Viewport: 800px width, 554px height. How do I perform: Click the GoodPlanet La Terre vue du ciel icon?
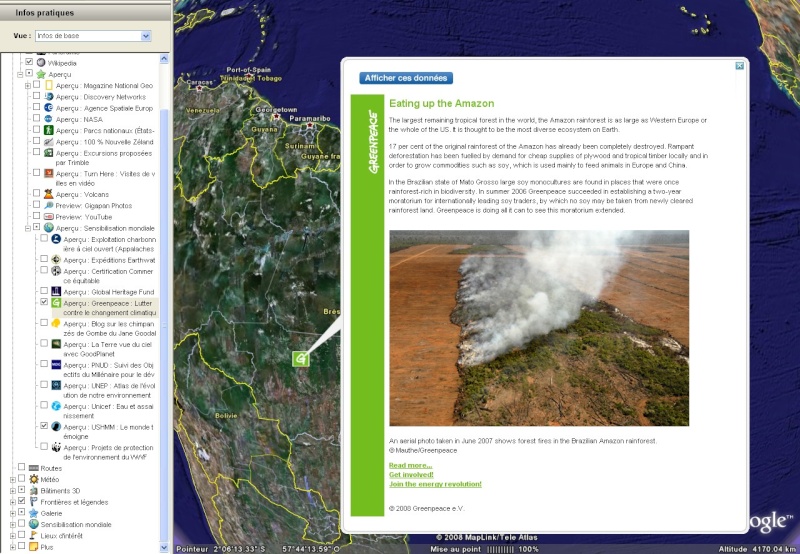pyautogui.click(x=56, y=344)
